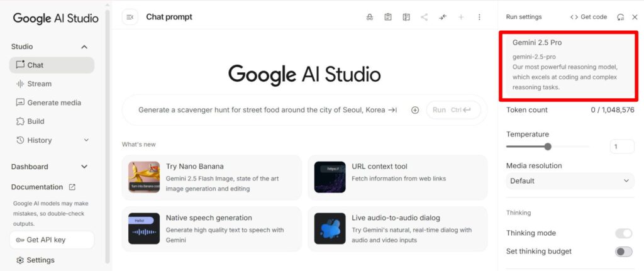This screenshot has height=271, width=644.
Task: Click the Get code button
Action: [x=589, y=17]
